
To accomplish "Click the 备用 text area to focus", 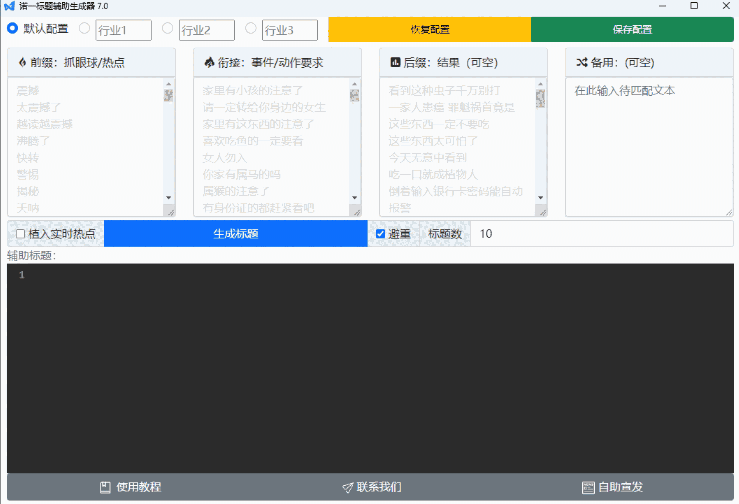I will point(647,150).
